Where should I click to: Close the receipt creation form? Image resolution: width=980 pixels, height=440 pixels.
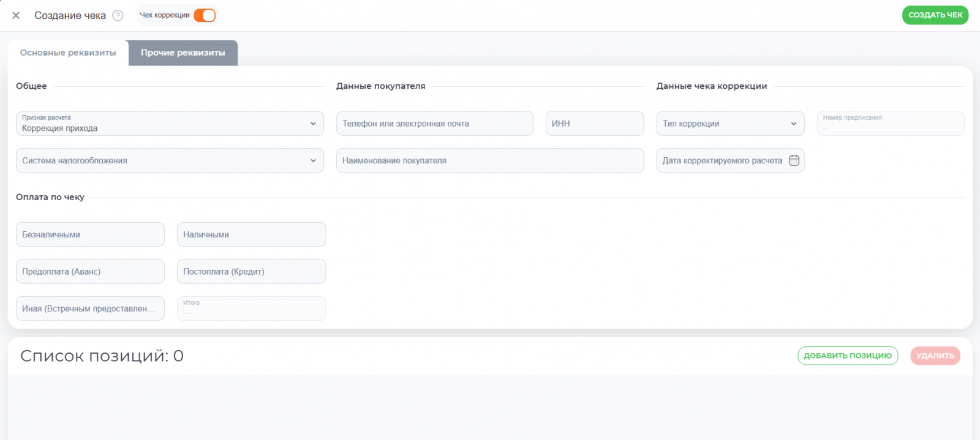coord(16,16)
